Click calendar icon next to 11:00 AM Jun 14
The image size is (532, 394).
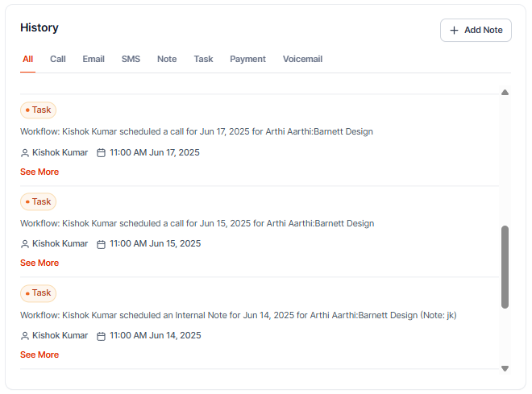tap(101, 336)
